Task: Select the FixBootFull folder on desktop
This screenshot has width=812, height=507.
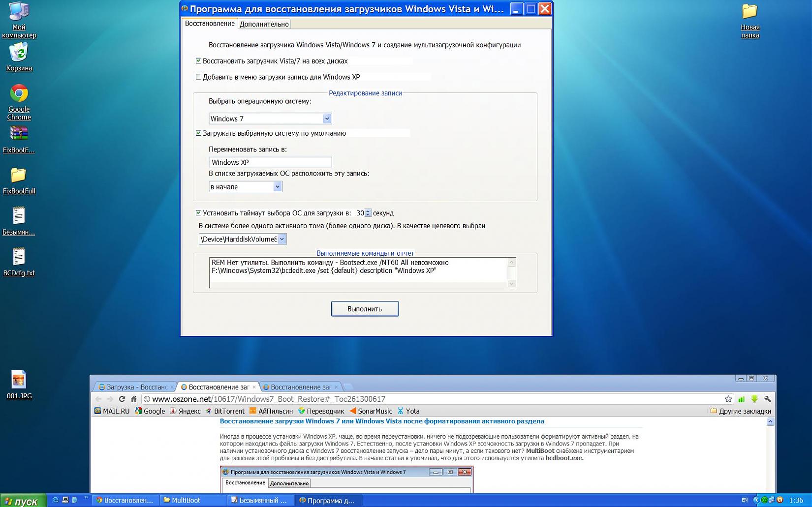Action: pos(19,180)
